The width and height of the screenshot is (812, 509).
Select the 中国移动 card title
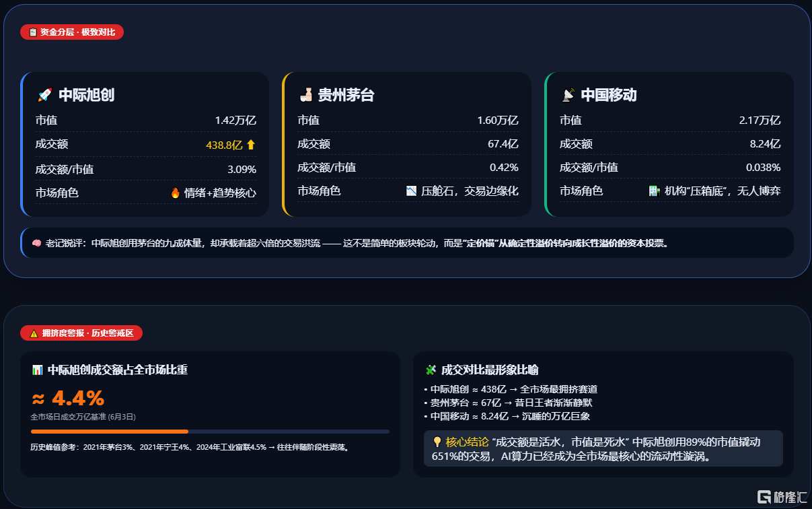click(608, 95)
